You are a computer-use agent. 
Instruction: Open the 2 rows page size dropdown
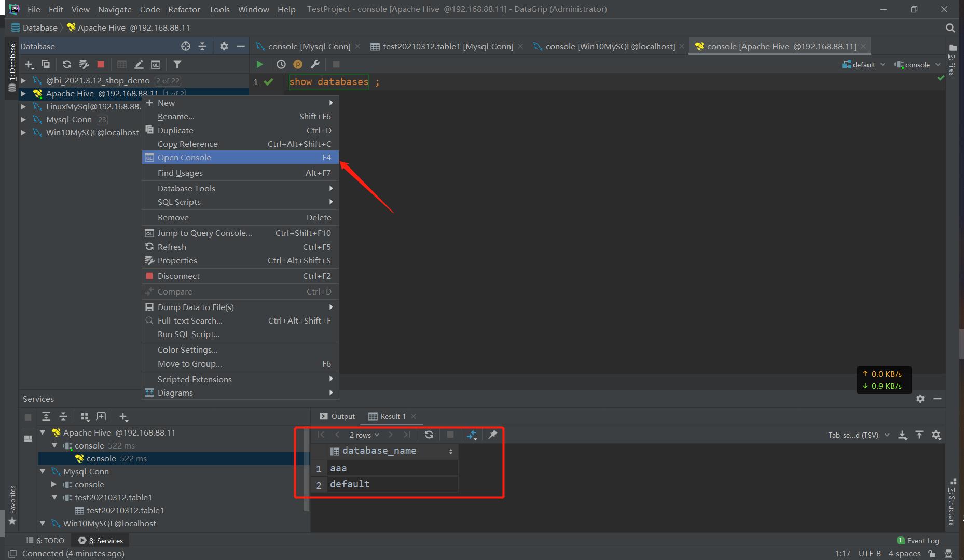pyautogui.click(x=364, y=435)
